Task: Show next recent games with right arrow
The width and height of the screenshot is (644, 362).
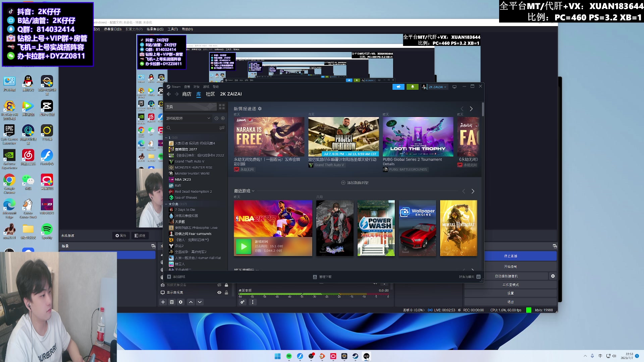Action: click(x=473, y=191)
